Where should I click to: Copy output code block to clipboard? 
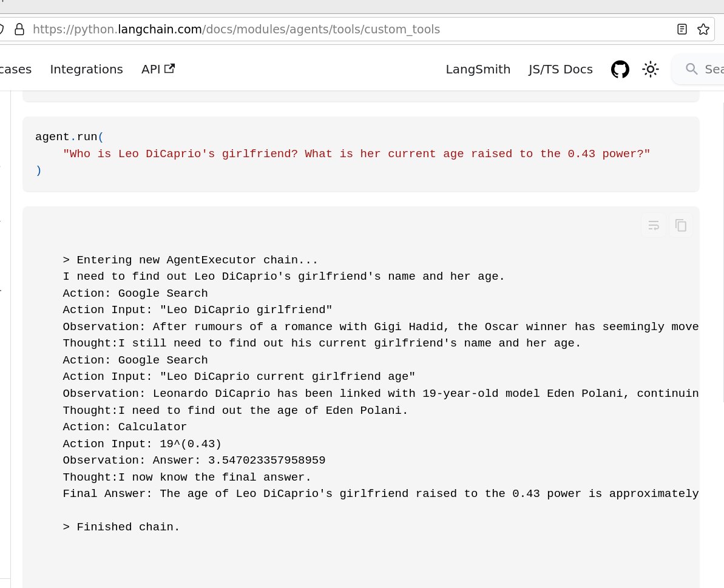680,225
